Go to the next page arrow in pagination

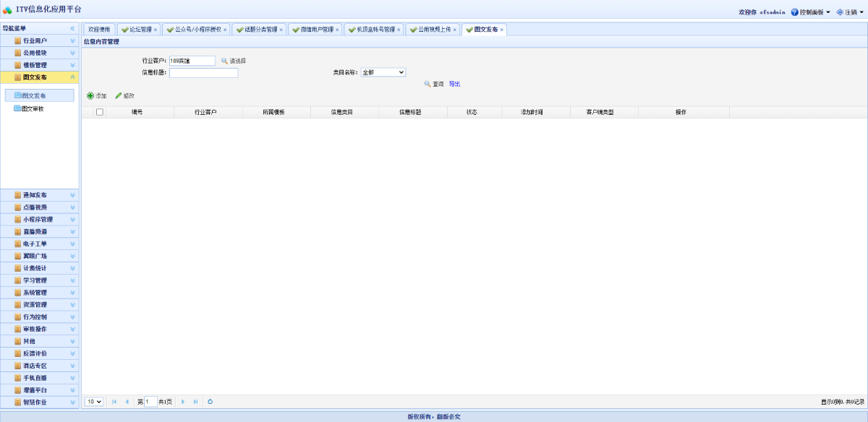tap(183, 401)
